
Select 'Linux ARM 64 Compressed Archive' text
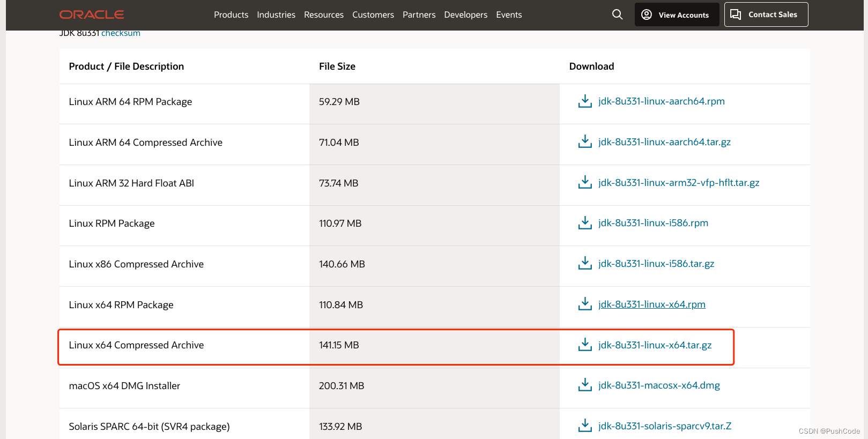click(145, 142)
